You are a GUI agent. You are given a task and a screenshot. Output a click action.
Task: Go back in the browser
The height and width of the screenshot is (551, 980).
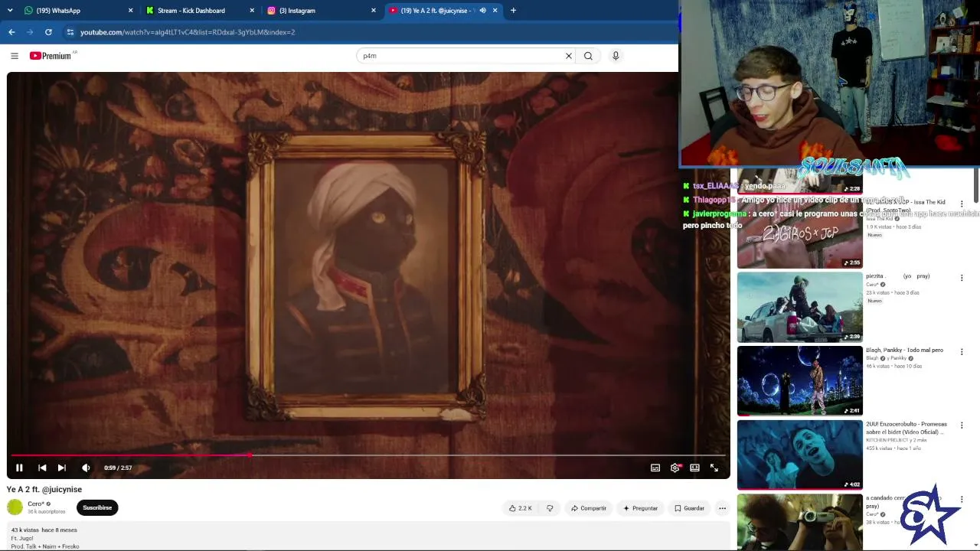(11, 32)
